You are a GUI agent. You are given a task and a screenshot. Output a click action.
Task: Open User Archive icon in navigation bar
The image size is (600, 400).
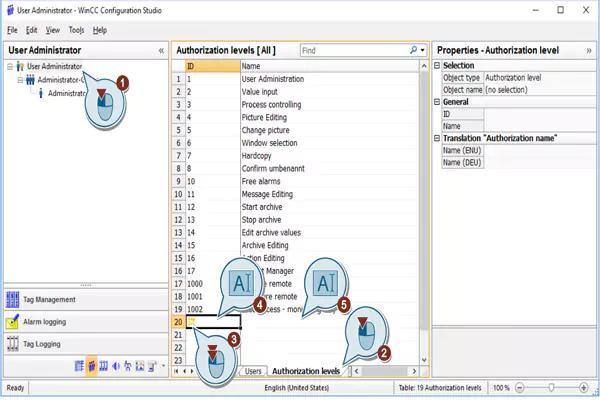pyautogui.click(x=103, y=366)
